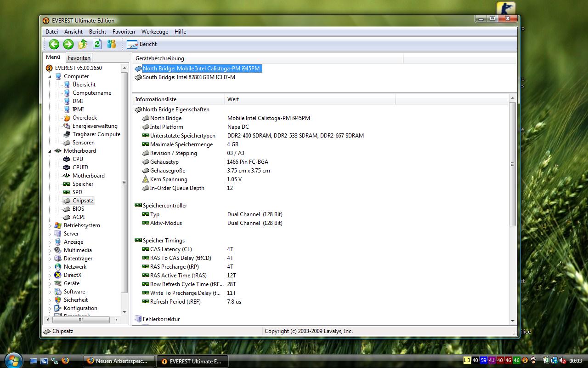
Task: Open the Datei menu
Action: coord(51,32)
